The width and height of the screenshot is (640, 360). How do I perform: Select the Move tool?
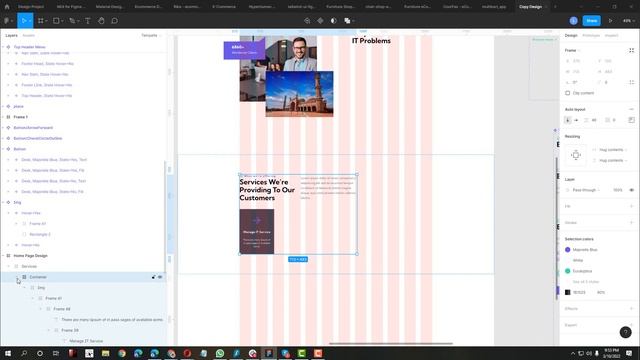pos(24,20)
